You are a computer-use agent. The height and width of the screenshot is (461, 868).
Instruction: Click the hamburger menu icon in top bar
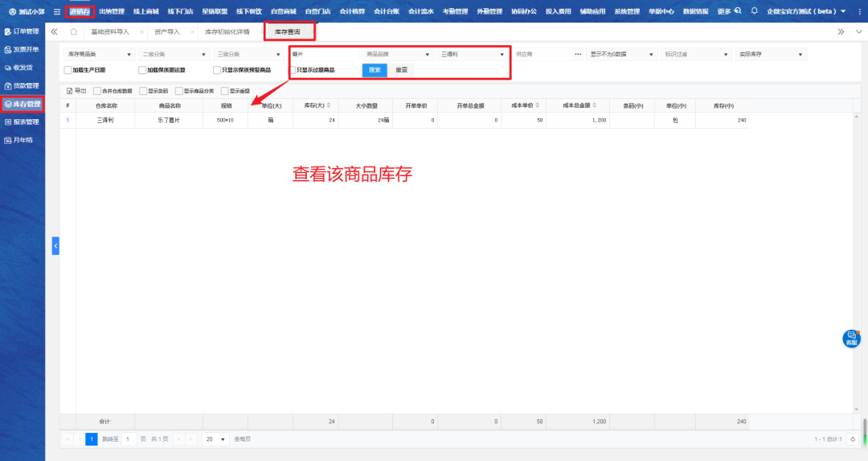(x=57, y=11)
